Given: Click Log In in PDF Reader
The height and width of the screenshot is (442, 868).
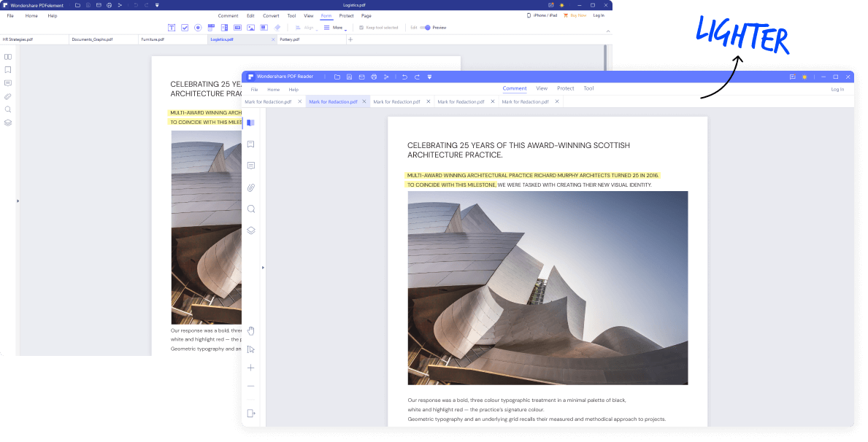Looking at the screenshot, I should coord(837,90).
